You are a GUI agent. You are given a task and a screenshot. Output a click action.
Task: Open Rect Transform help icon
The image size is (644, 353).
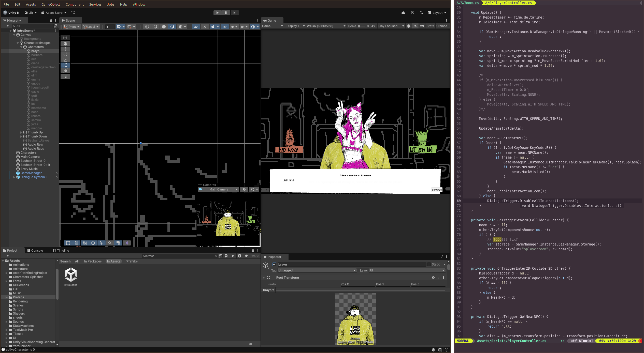(x=433, y=278)
